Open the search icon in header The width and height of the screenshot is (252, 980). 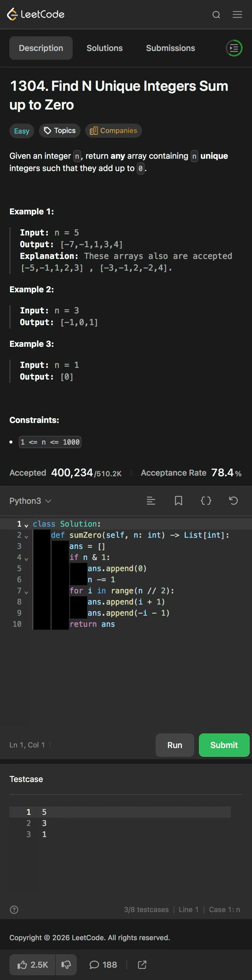216,14
